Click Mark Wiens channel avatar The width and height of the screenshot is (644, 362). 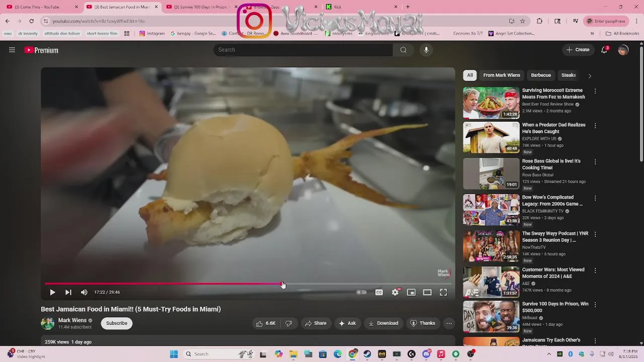tap(47, 323)
